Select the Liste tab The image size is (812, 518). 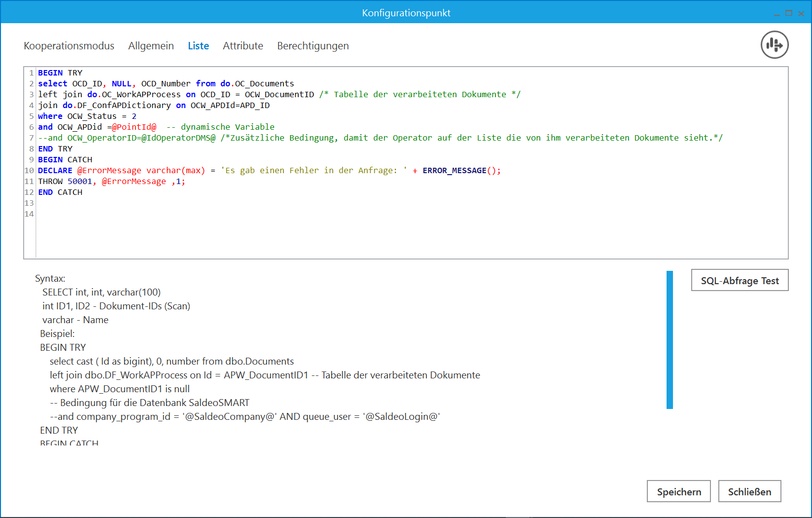[198, 46]
